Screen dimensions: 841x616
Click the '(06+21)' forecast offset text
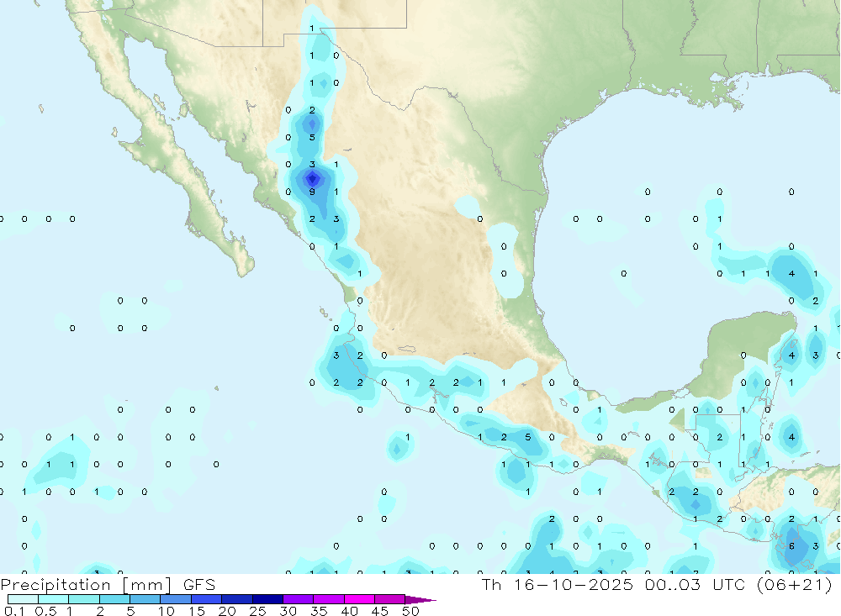[795, 584]
